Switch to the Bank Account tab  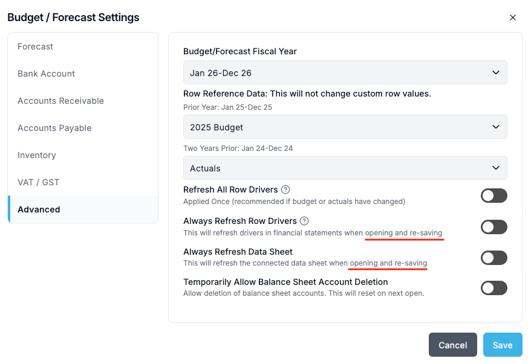click(x=83, y=74)
